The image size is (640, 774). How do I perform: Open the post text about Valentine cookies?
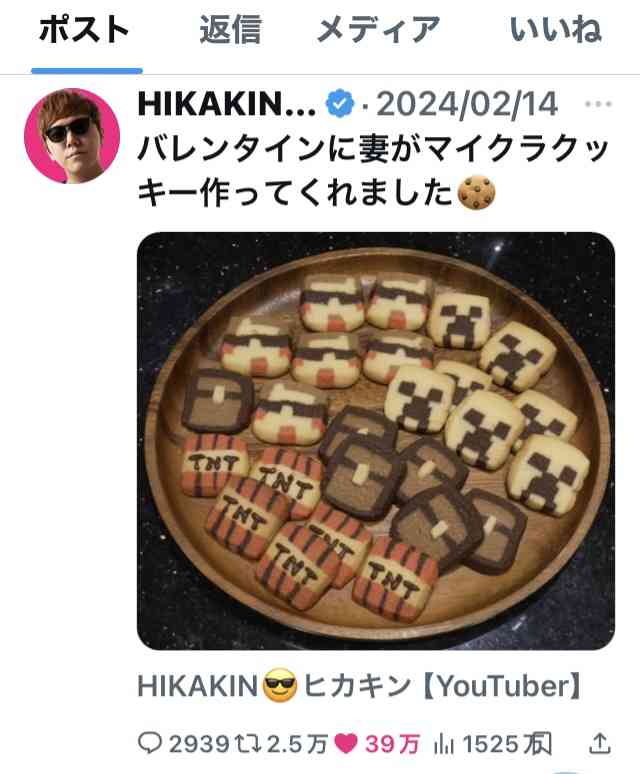coord(373,170)
